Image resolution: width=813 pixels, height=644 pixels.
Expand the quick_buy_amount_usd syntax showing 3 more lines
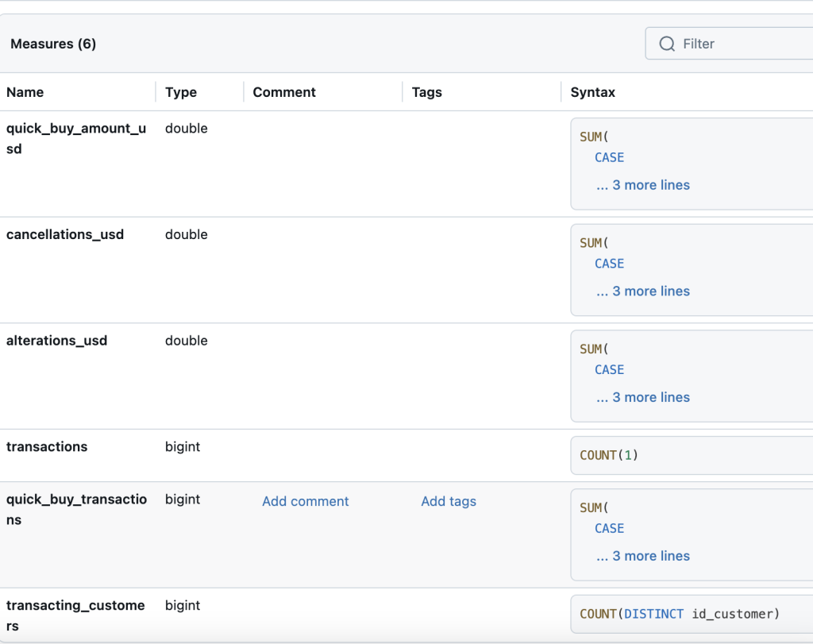tap(642, 184)
